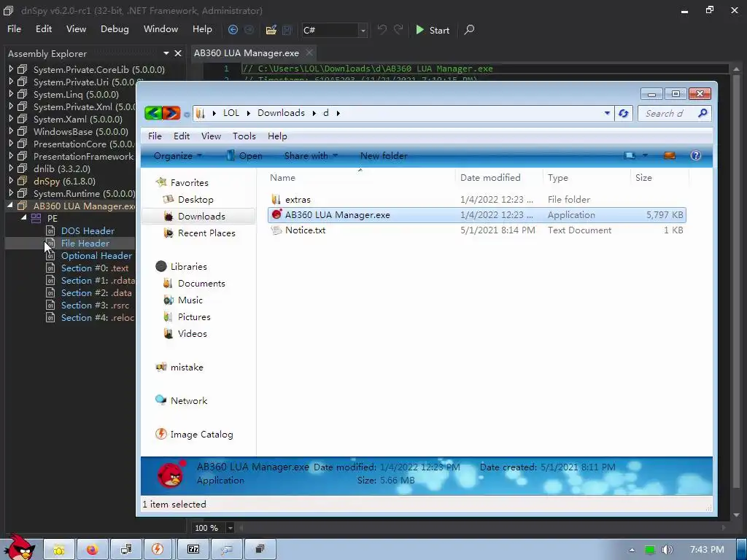
Task: Click the dnSpy Open file folder icon
Action: tap(271, 30)
